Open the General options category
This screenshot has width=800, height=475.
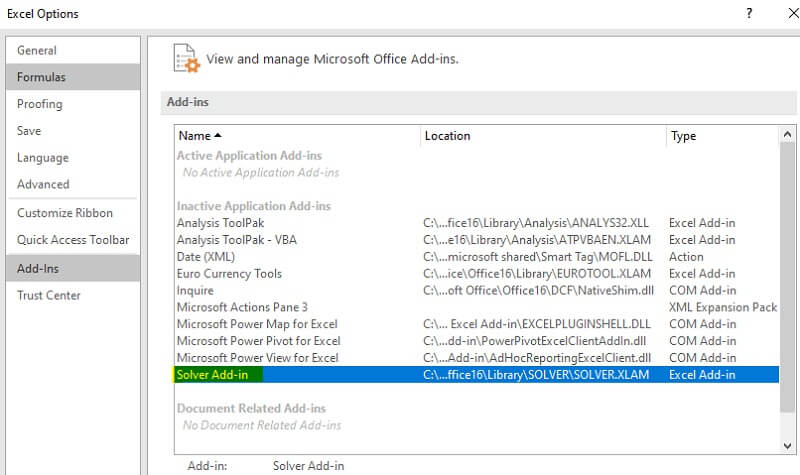point(73,51)
